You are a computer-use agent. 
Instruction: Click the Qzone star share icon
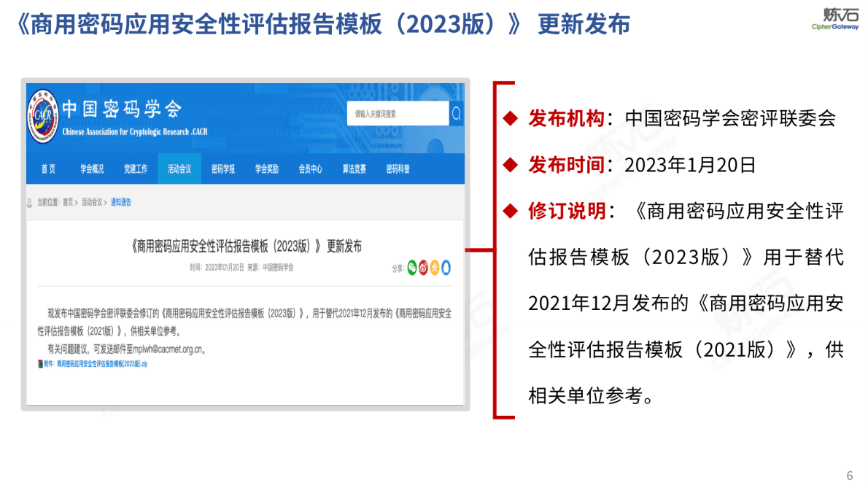pyautogui.click(x=435, y=268)
